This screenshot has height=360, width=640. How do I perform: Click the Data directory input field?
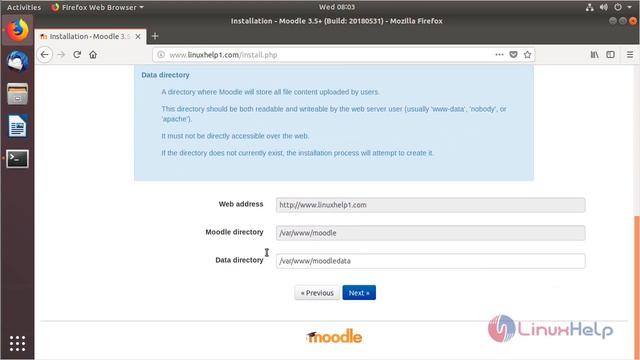tap(430, 261)
